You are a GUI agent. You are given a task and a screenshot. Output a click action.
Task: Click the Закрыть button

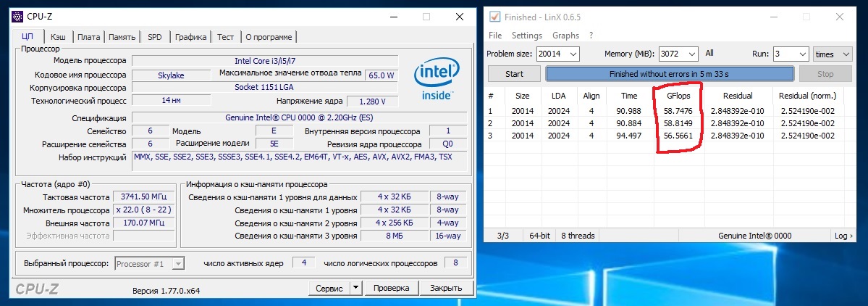pyautogui.click(x=447, y=289)
